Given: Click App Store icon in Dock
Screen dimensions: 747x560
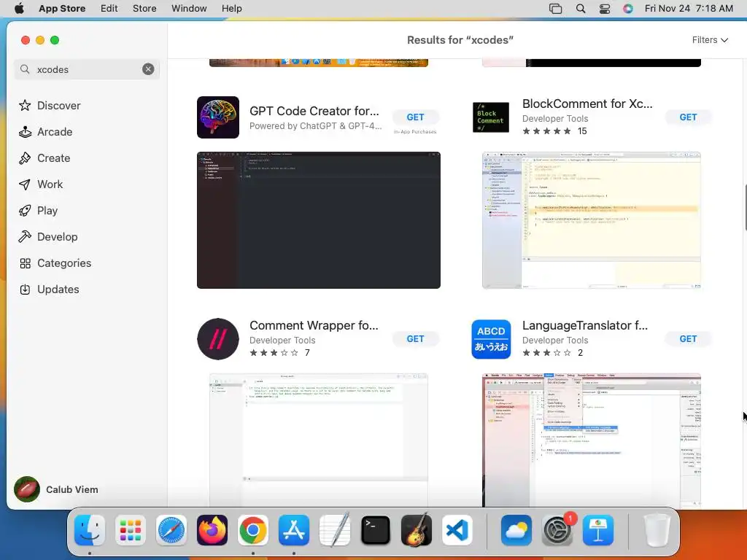Looking at the screenshot, I should [294, 530].
